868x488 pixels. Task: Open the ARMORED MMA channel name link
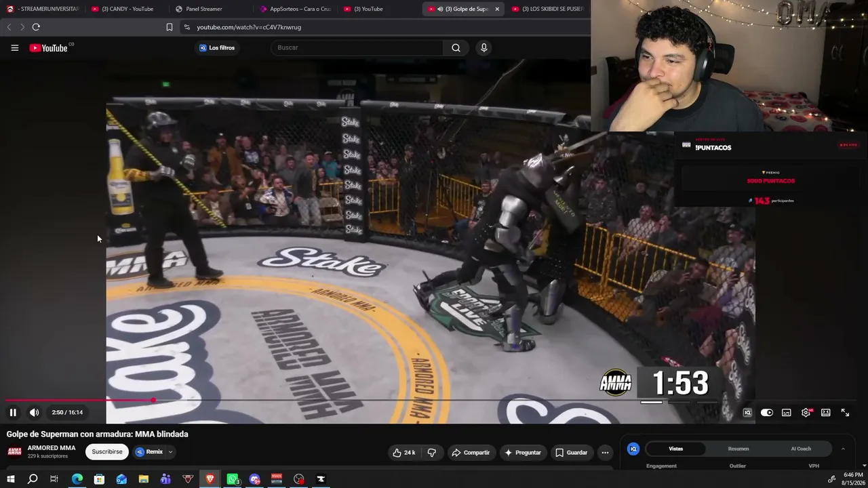pos(52,448)
